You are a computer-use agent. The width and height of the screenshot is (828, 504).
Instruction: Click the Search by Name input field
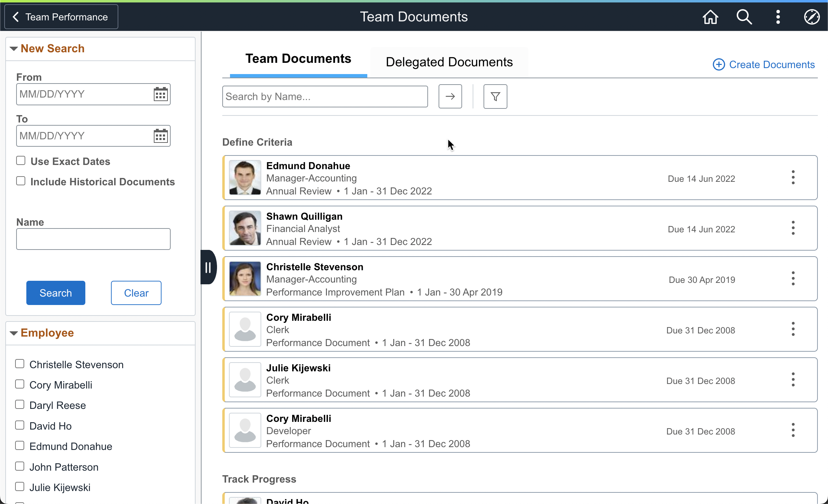click(x=325, y=97)
